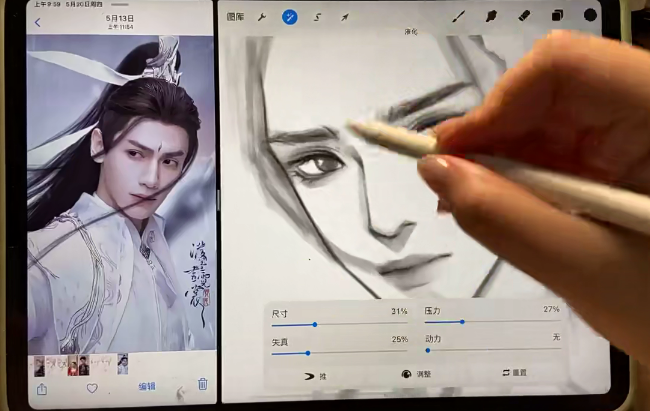Select the 推 push liquify mode
650x411 pixels.
click(x=315, y=376)
